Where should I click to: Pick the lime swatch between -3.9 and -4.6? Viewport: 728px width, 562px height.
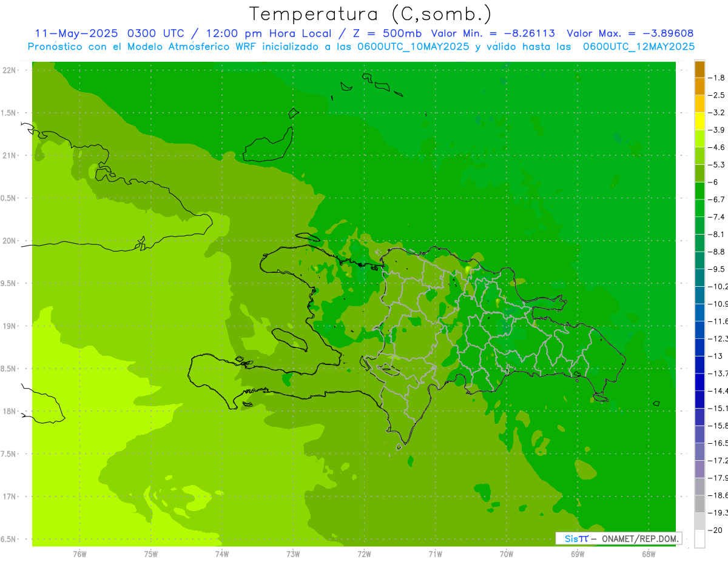coord(699,139)
